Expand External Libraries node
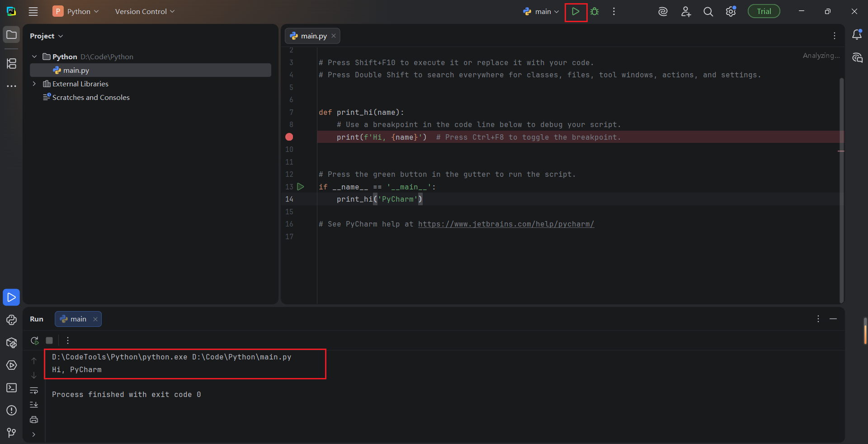Screen dimensions: 868x444 click(34, 84)
